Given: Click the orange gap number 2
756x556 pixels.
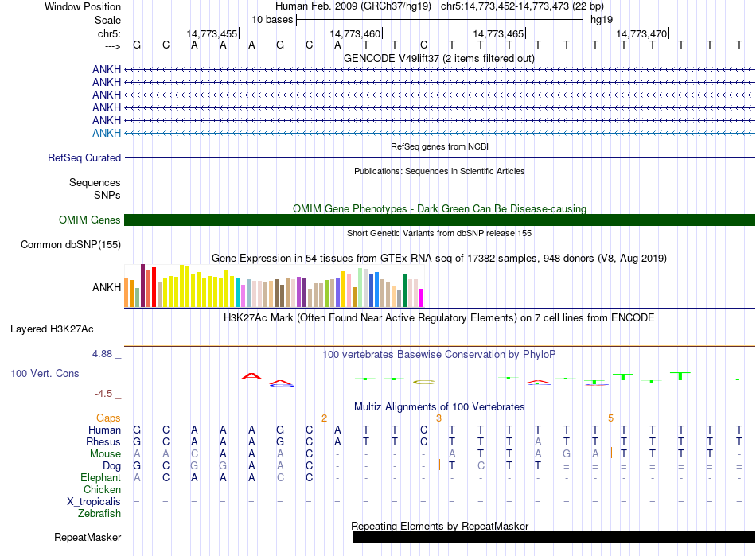Looking at the screenshot, I should 324,418.
